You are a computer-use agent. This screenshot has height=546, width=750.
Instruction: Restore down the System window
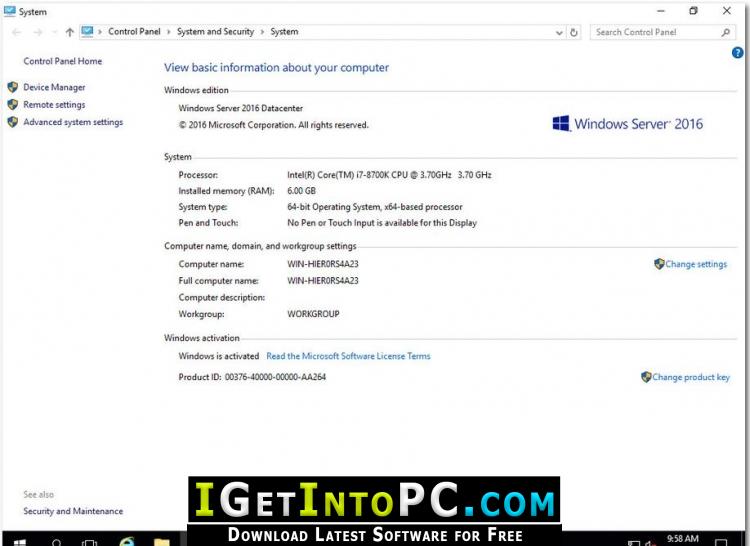click(694, 11)
